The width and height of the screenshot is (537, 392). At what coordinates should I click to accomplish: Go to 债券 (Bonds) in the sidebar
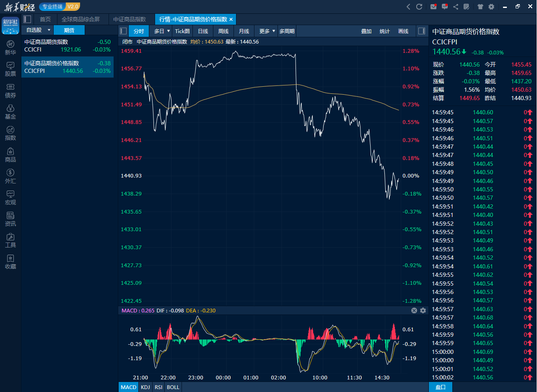pyautogui.click(x=10, y=90)
